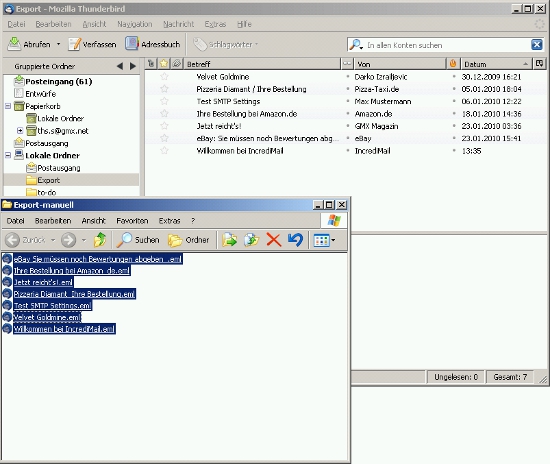
Task: Open Thunderbird's Hilfe menu
Action: (244, 24)
